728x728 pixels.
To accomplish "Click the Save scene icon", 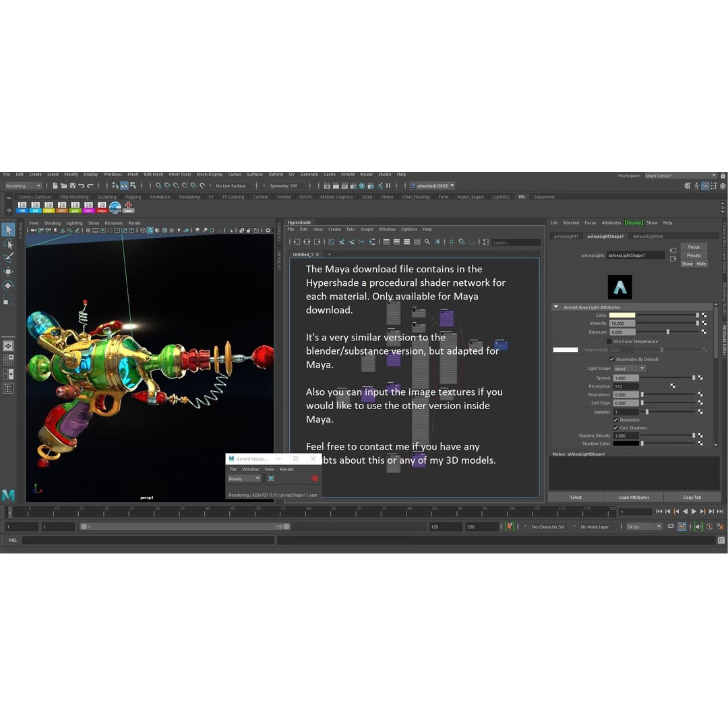I will [x=72, y=185].
